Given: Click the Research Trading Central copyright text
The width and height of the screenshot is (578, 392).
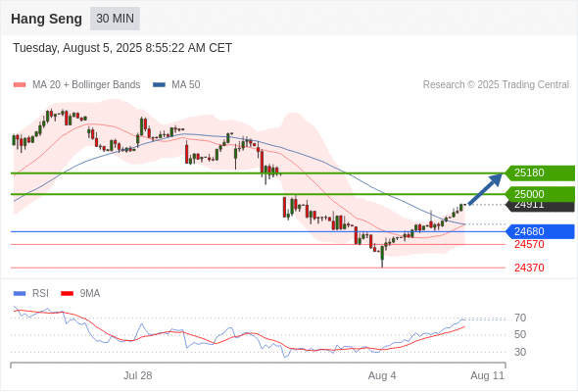Looking at the screenshot, I should tap(496, 85).
